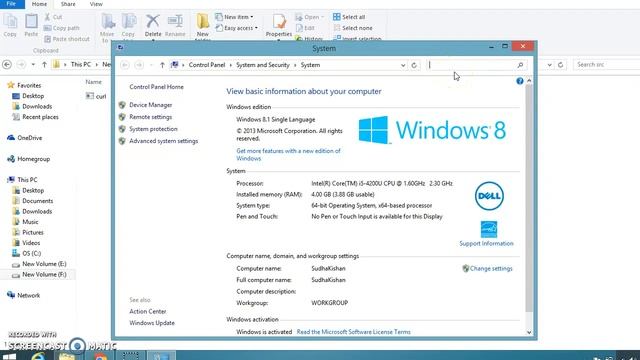The height and width of the screenshot is (360, 640).
Task: Open Advanced system settings
Action: [x=164, y=141]
